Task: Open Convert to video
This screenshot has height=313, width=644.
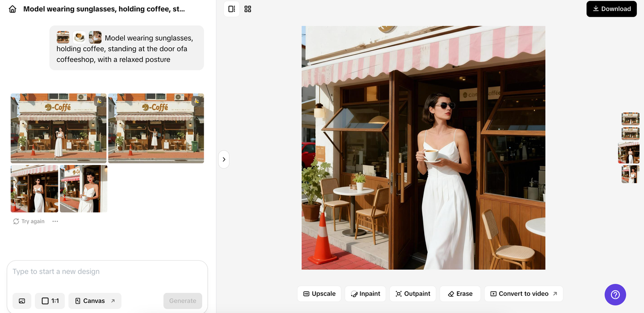Action: [523, 293]
